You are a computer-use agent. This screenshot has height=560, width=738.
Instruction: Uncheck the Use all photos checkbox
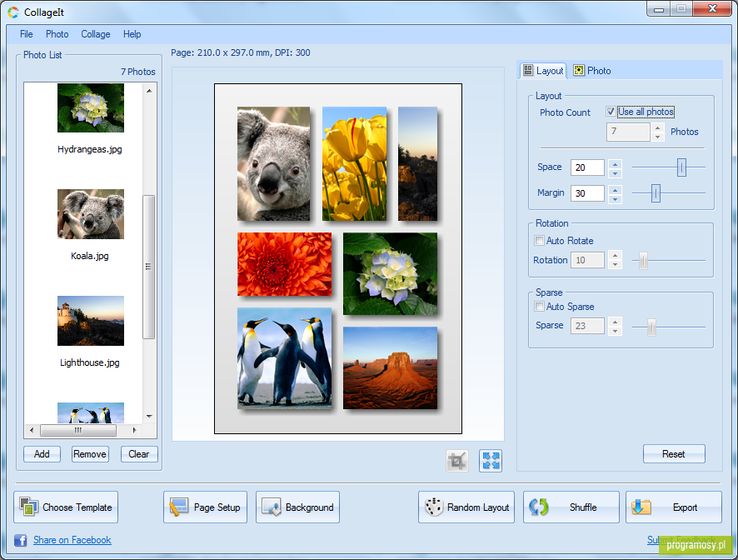coord(611,112)
